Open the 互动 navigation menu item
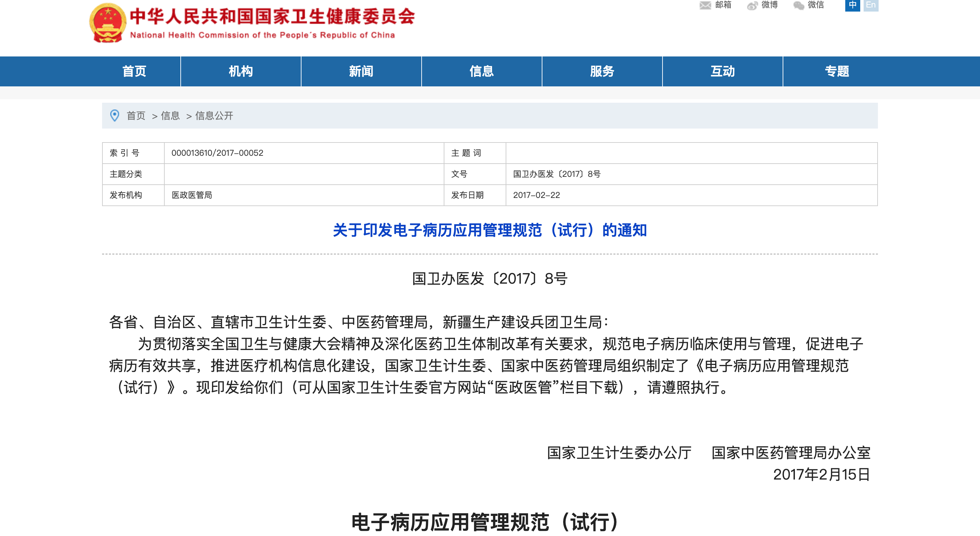The height and width of the screenshot is (536, 980). click(722, 71)
